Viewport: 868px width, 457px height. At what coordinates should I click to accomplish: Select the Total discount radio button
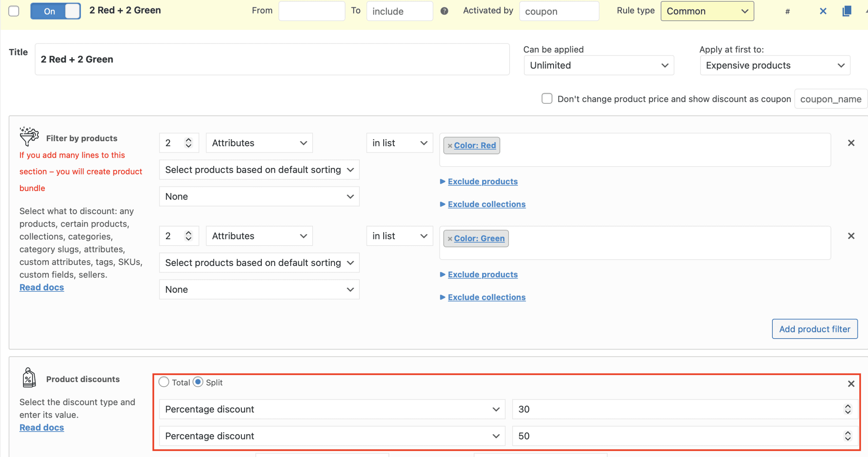tap(164, 382)
